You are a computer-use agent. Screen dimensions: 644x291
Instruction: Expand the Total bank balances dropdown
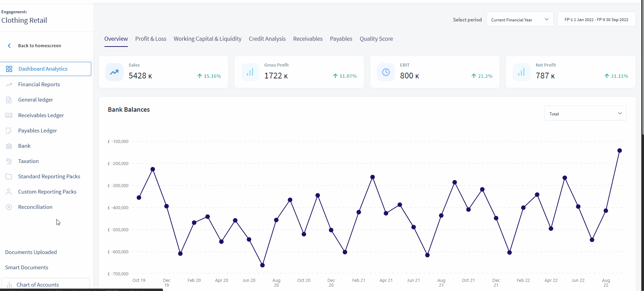point(585,114)
